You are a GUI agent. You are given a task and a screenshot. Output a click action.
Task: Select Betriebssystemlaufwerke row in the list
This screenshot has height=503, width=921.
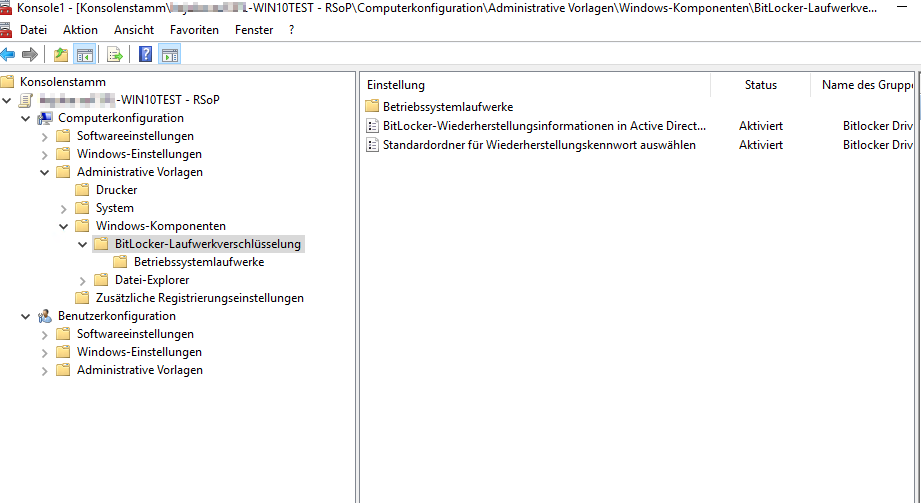(448, 107)
